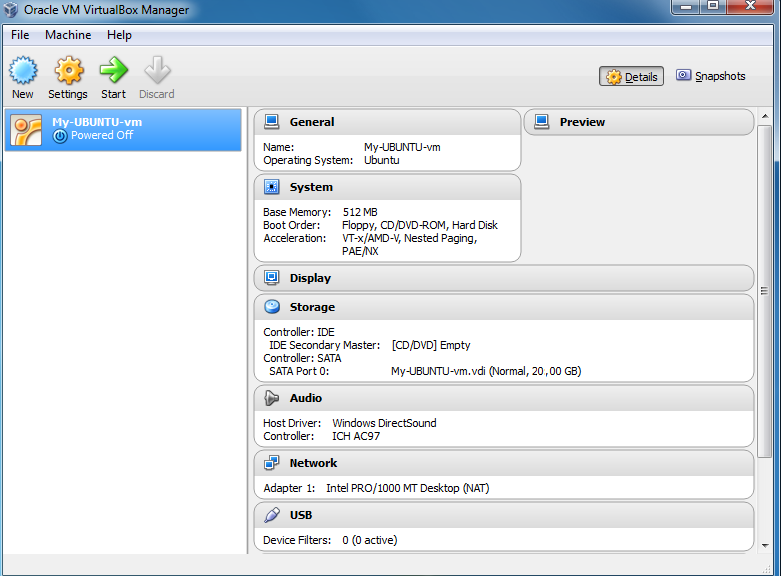Viewport: 781px width, 576px height.
Task: Click the Acceleration VT-x/AMD-V value
Action: [x=409, y=245]
